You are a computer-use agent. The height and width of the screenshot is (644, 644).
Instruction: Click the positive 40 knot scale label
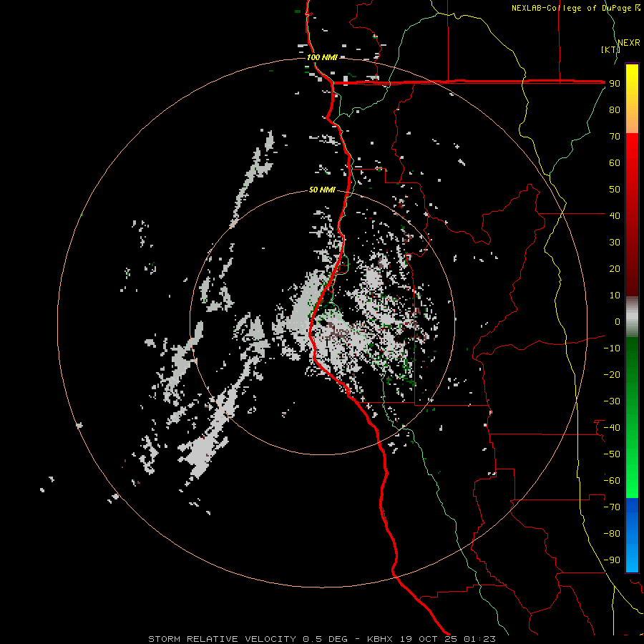point(615,216)
